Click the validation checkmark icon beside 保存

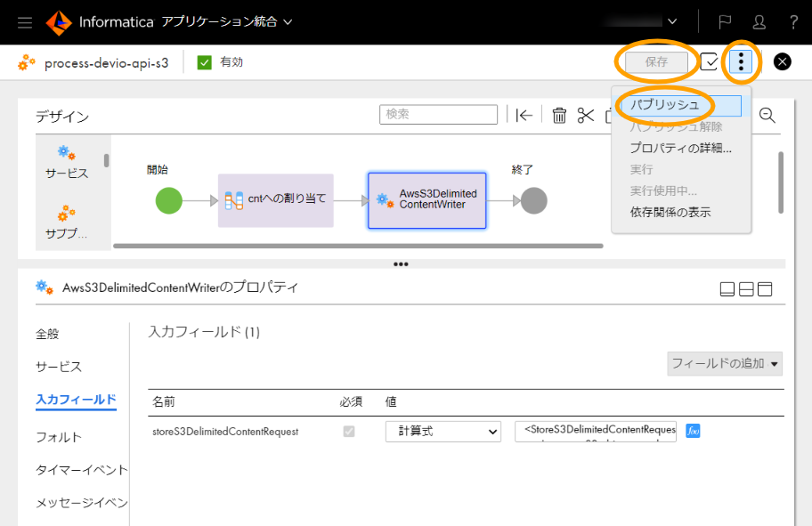click(709, 62)
